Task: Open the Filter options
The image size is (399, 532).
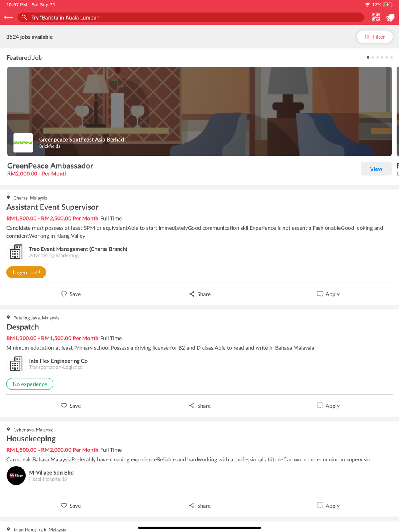Action: click(x=375, y=37)
